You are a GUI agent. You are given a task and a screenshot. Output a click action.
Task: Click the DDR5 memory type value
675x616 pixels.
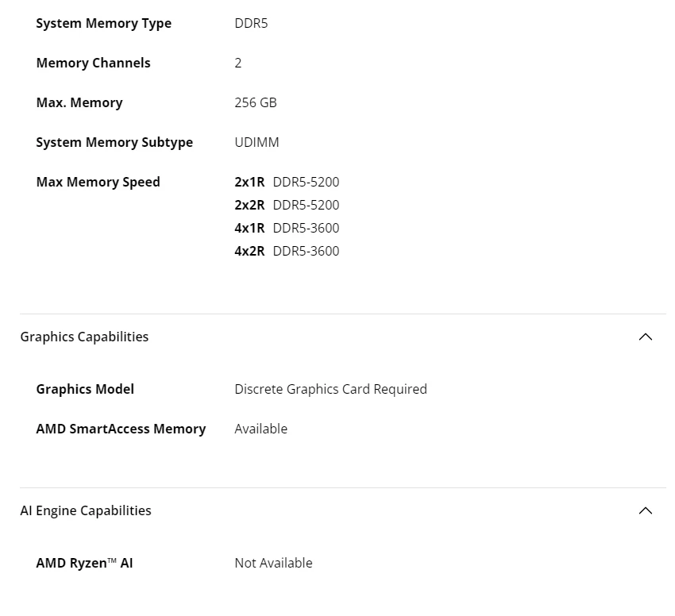[251, 23]
